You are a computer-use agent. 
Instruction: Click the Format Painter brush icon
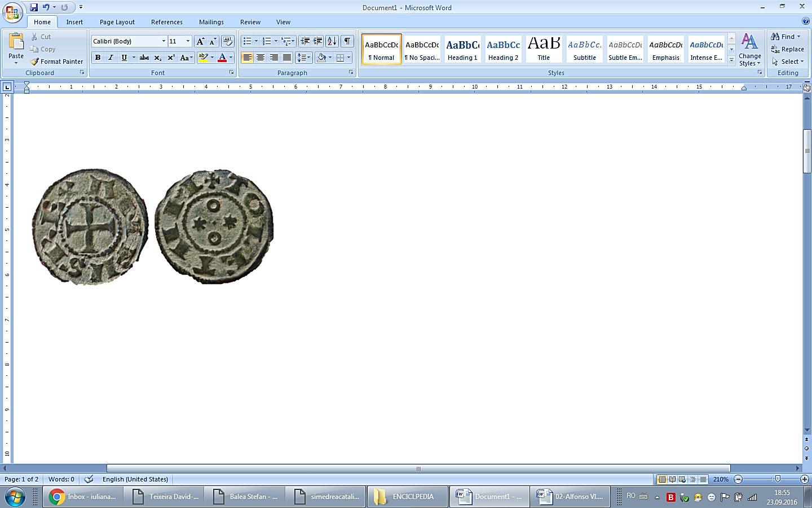[35, 62]
